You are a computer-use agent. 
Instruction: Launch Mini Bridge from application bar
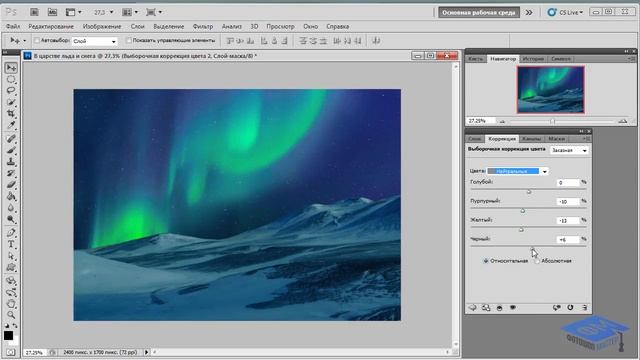[52, 12]
